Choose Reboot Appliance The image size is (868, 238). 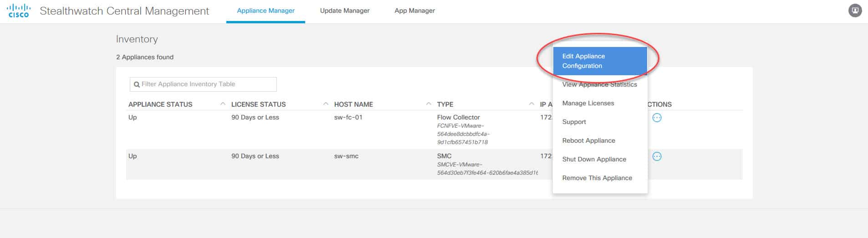point(600,140)
